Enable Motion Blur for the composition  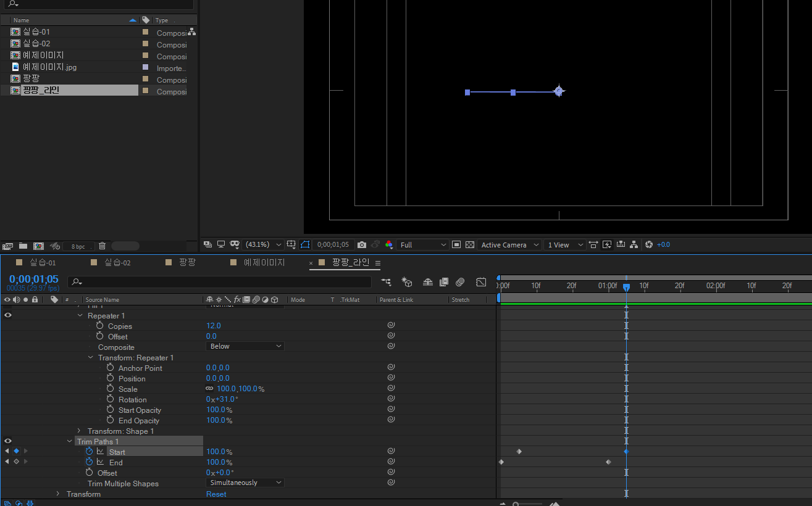tap(460, 282)
